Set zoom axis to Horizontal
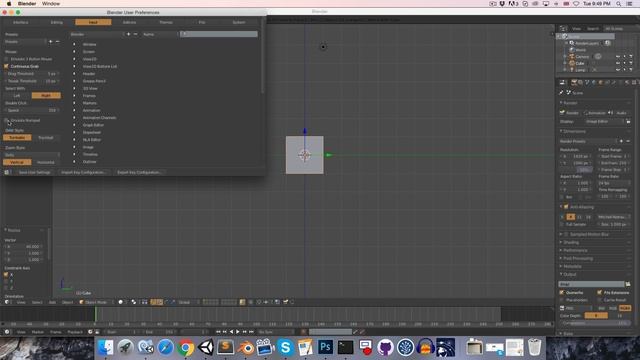This screenshot has height=360, width=640. pos(46,162)
